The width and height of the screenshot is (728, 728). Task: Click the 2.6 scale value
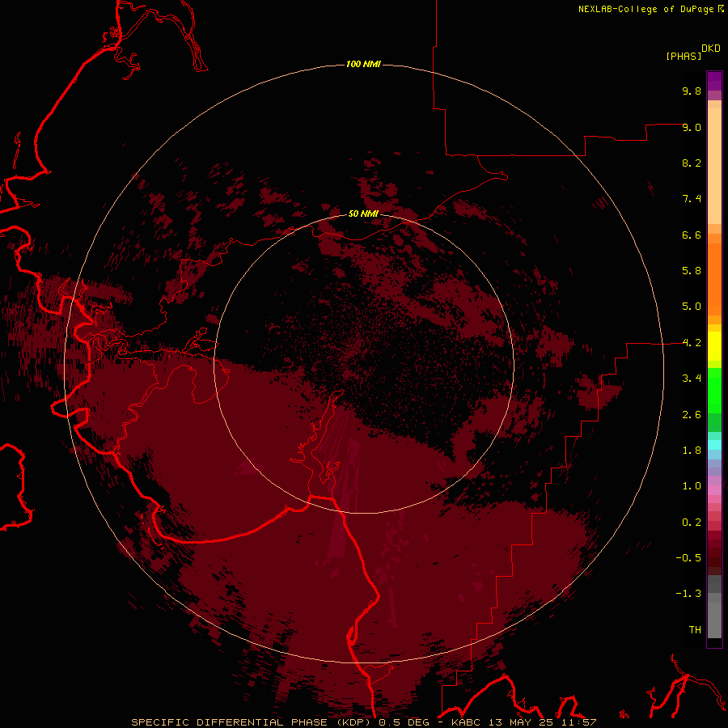click(692, 415)
